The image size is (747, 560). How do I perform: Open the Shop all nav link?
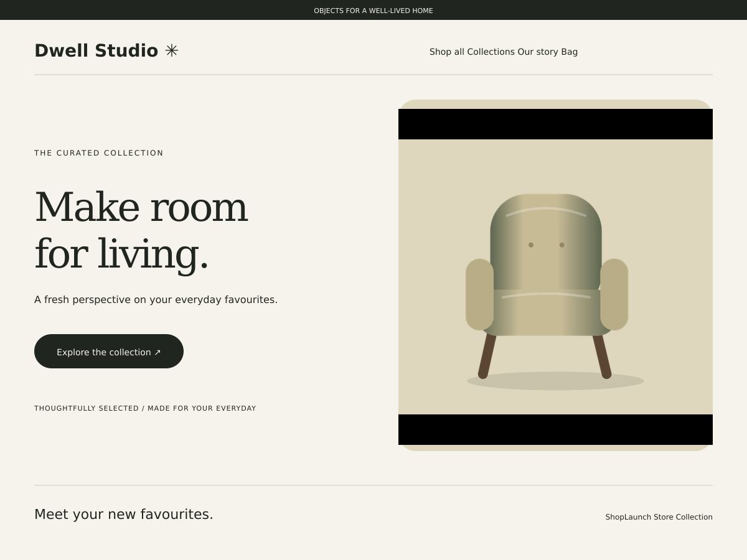[x=447, y=52]
